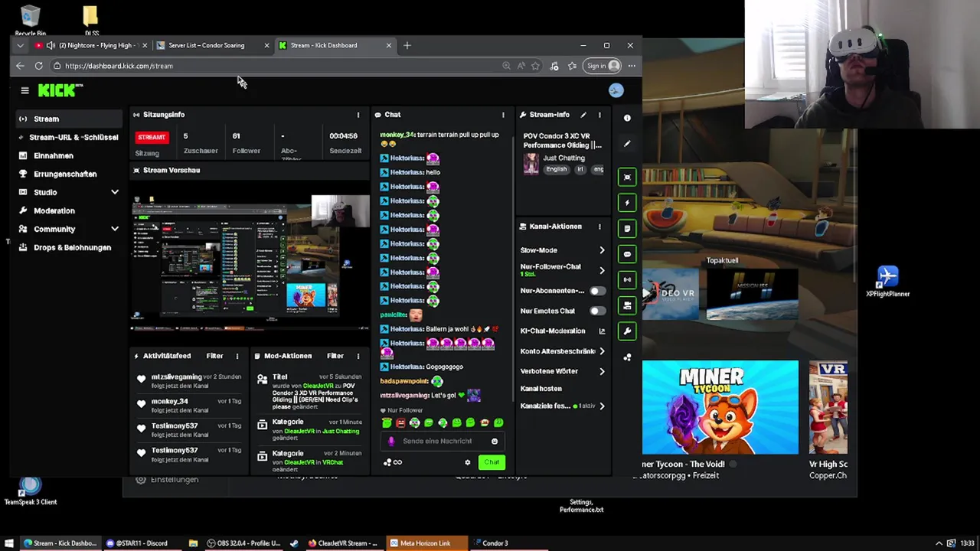The height and width of the screenshot is (551, 980).
Task: Open Sitzungsinfo three-dot menu
Action: (358, 115)
